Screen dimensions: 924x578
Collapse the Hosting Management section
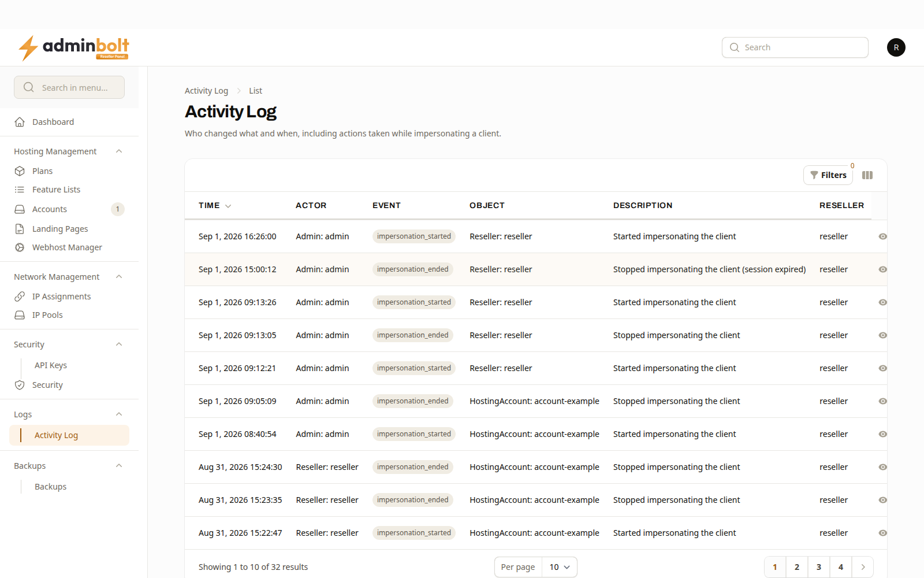119,151
